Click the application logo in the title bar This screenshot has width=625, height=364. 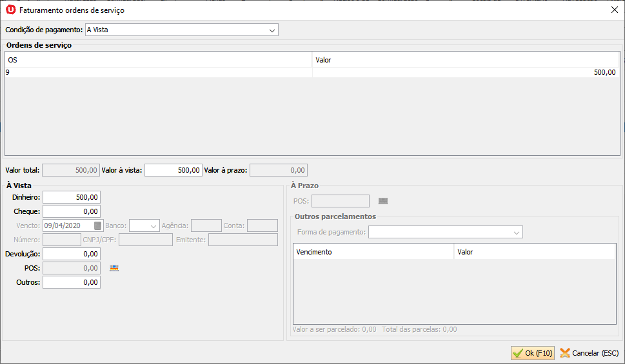tap(10, 10)
